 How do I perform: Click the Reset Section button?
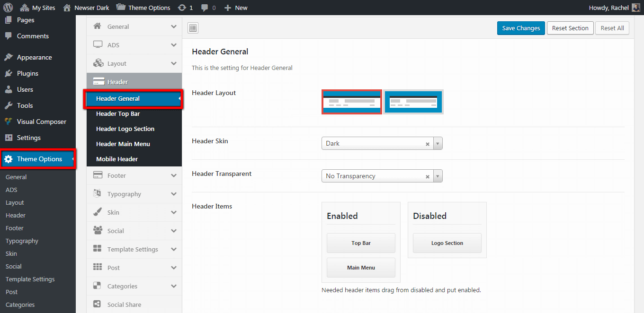coord(570,28)
